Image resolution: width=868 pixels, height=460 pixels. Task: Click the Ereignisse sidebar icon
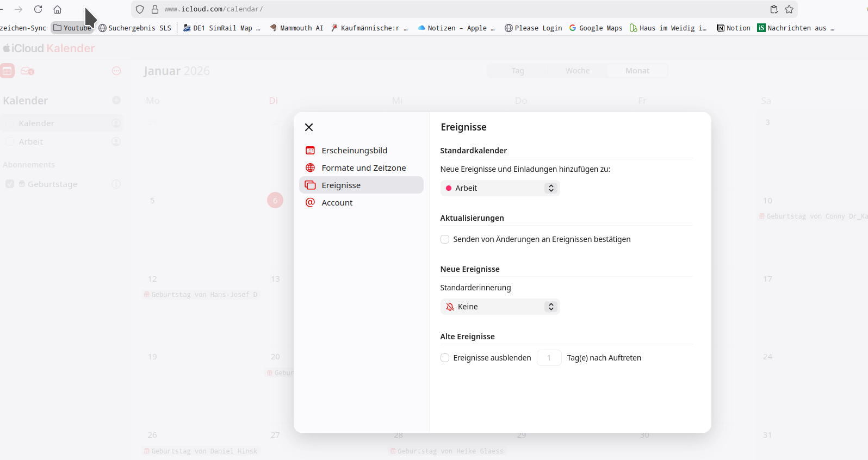(311, 185)
